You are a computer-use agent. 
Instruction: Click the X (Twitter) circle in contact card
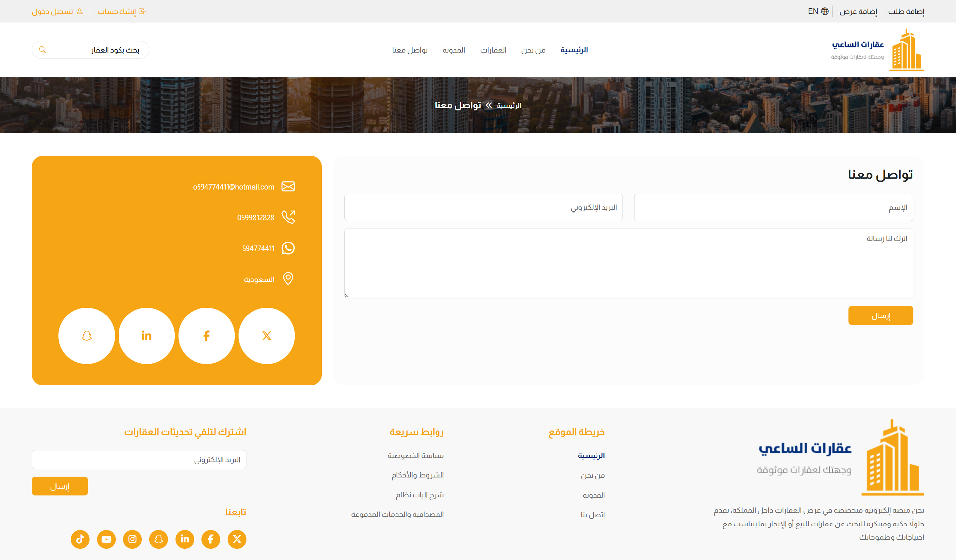point(266,335)
